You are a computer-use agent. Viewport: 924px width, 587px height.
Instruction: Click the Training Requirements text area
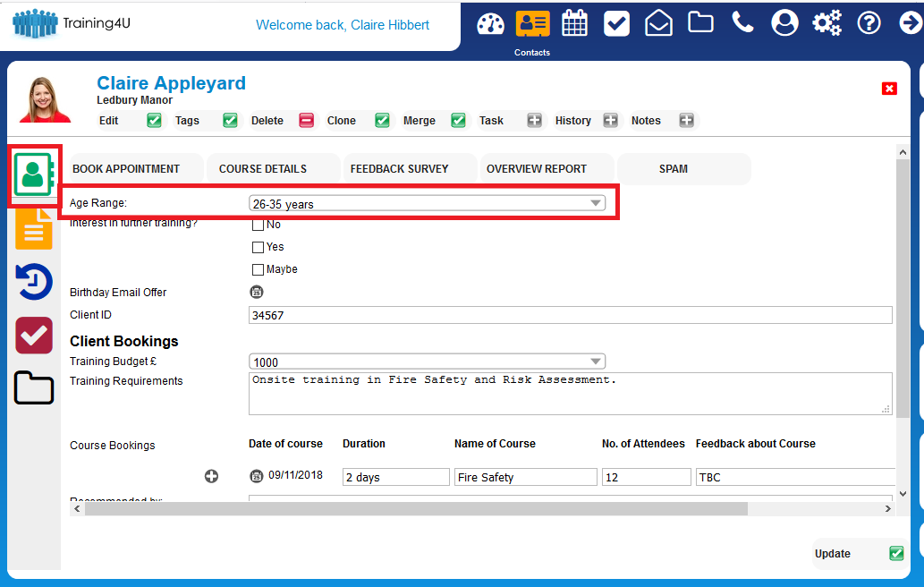pyautogui.click(x=571, y=394)
